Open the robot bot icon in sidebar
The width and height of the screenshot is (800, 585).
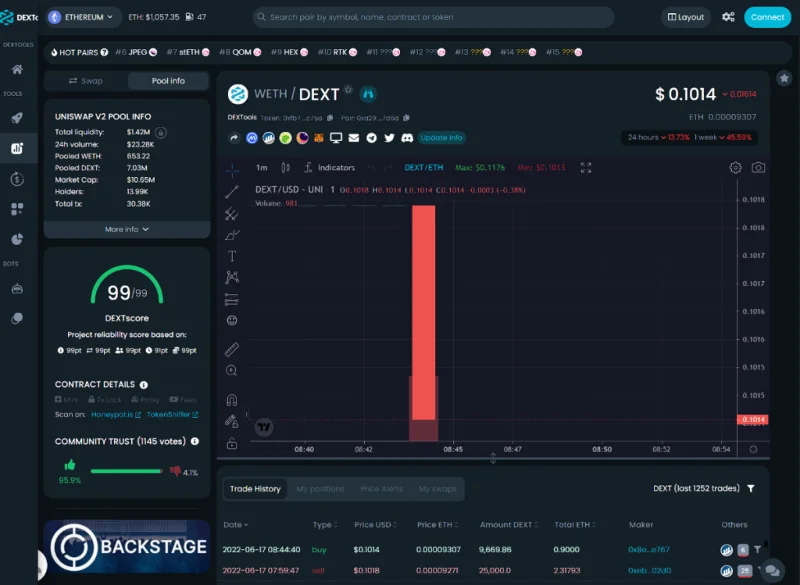pyautogui.click(x=17, y=289)
